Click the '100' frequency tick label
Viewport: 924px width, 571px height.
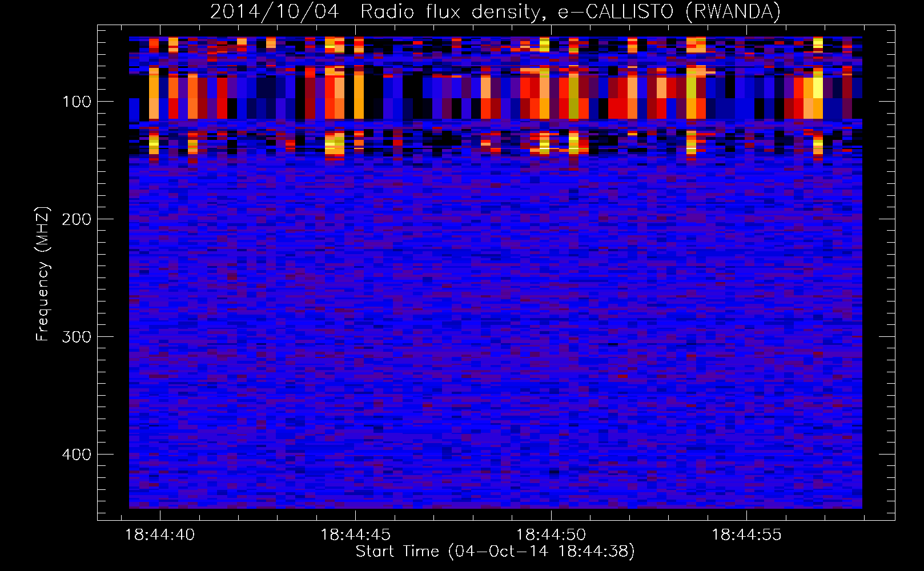(77, 102)
